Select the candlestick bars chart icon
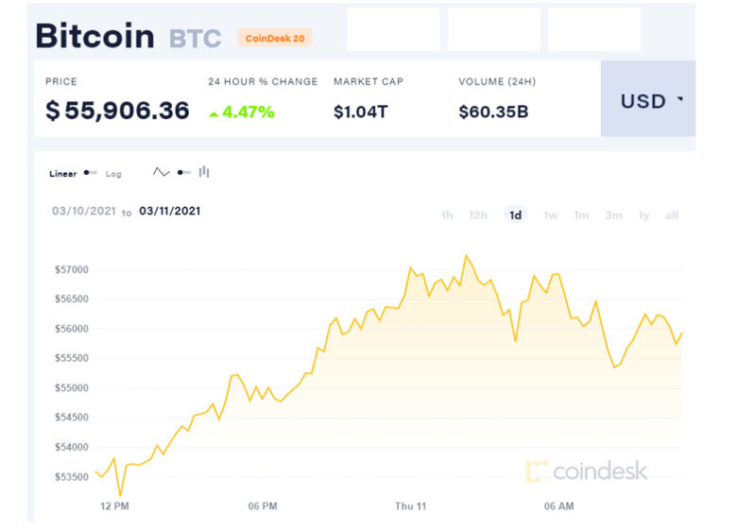Viewport: 756px width, 532px height. coord(204,173)
